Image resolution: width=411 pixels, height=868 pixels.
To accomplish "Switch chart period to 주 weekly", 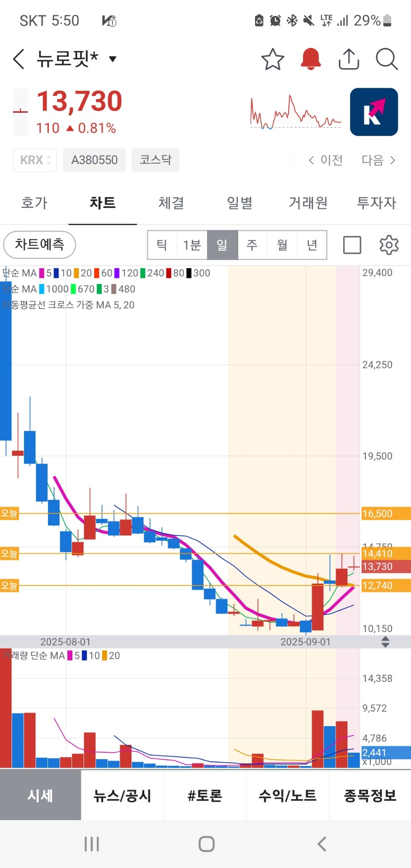I will click(x=252, y=245).
